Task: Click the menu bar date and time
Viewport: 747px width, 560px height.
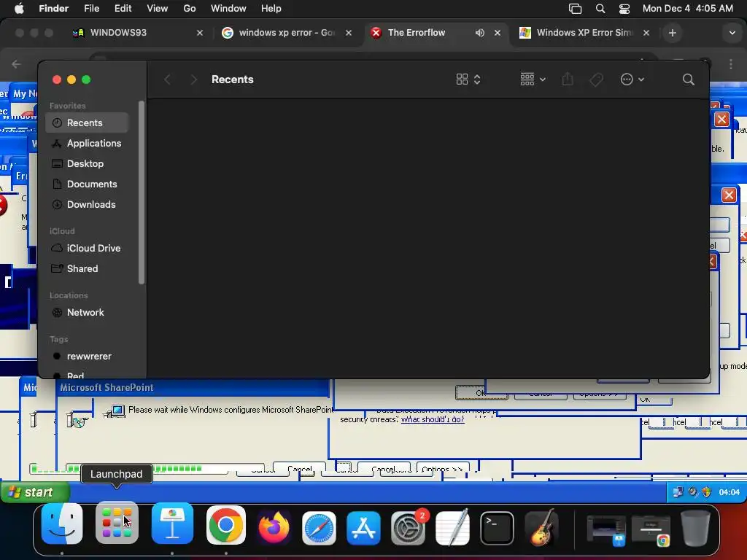Action: coord(687,9)
